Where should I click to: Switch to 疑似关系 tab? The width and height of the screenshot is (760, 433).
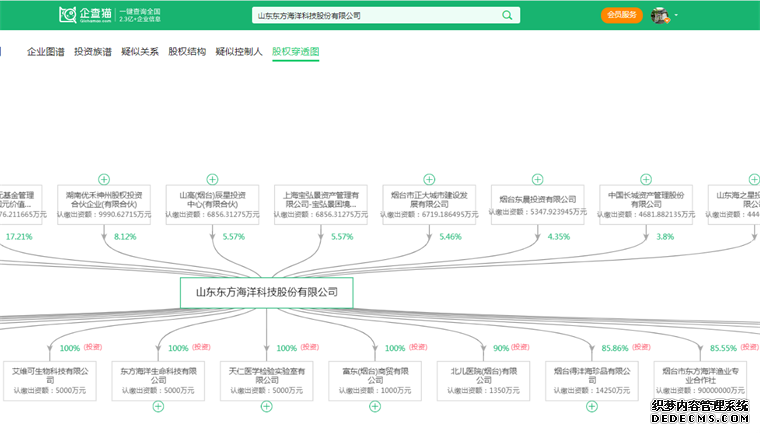140,52
